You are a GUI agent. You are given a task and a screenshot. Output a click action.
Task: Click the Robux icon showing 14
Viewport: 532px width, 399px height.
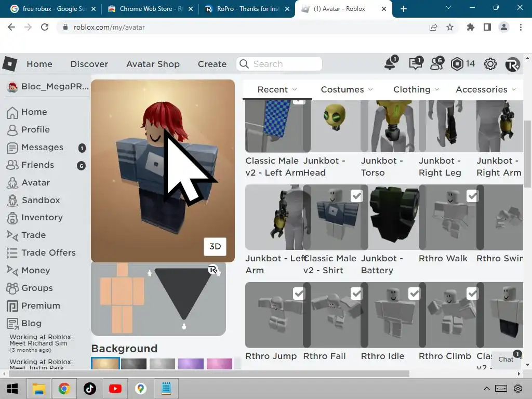pos(457,64)
